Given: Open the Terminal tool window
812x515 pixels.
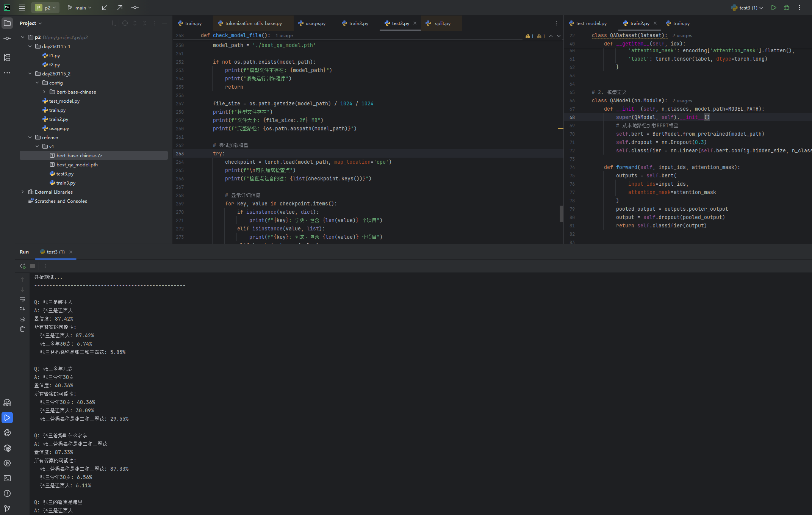Looking at the screenshot, I should click(x=7, y=478).
